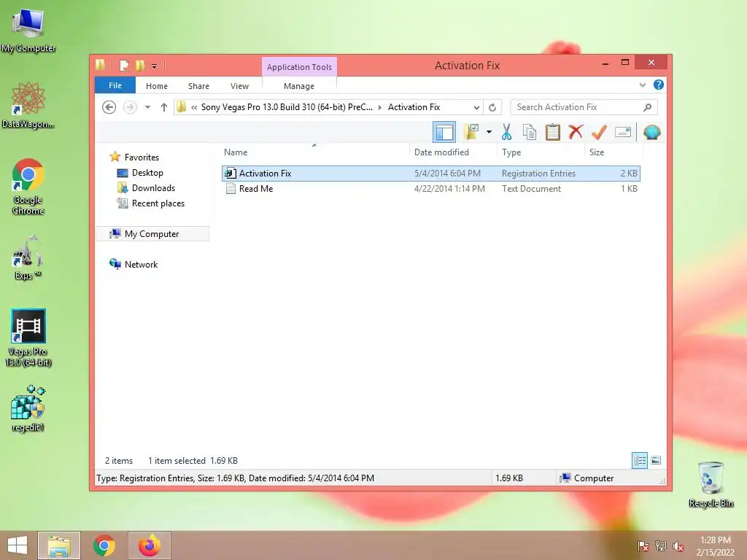Image resolution: width=747 pixels, height=560 pixels.
Task: Refresh the Activation Fix folder
Action: click(x=492, y=107)
